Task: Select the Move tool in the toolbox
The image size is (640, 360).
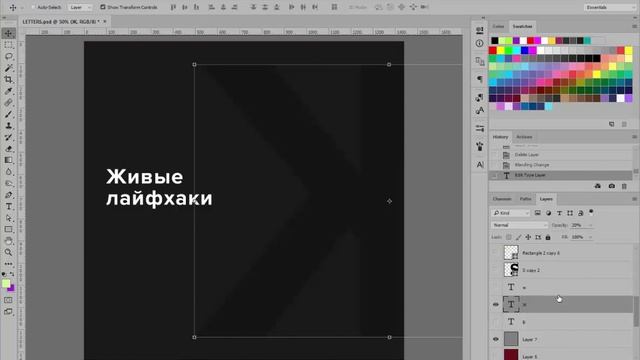Action: click(9, 33)
